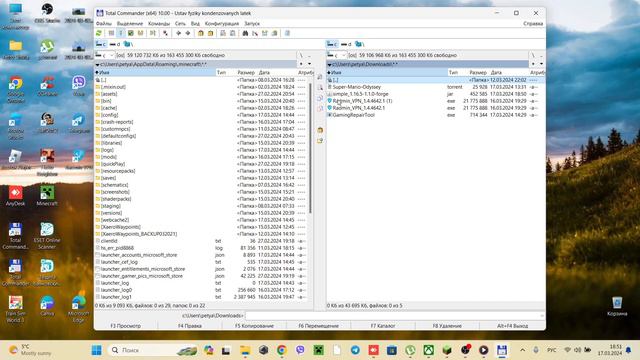The height and width of the screenshot is (360, 640).
Task: Click the green Refresh toolbar icon
Action: click(99, 33)
